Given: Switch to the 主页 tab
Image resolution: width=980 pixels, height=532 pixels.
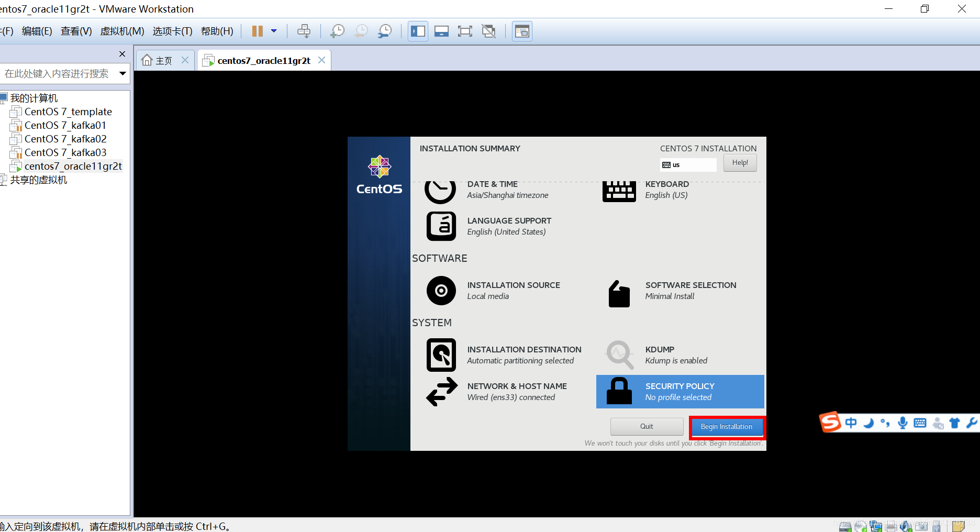Looking at the screenshot, I should click(164, 61).
